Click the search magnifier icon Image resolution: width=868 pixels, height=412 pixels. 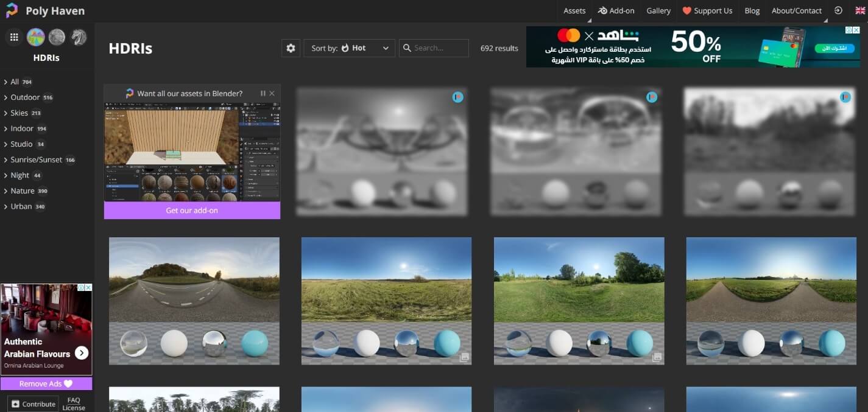coord(407,48)
